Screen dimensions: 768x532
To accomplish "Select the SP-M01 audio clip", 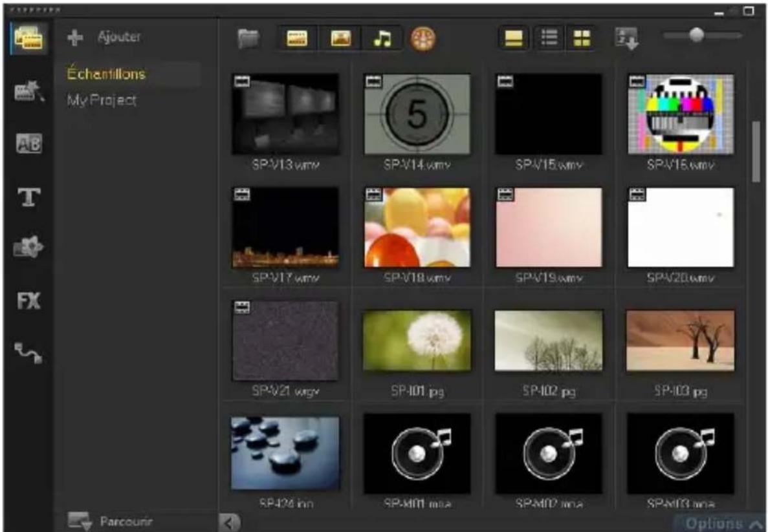I will pyautogui.click(x=417, y=454).
